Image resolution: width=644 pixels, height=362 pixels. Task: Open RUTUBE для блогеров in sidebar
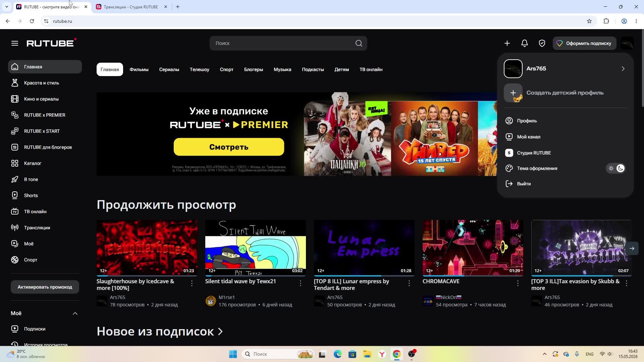click(x=45, y=147)
